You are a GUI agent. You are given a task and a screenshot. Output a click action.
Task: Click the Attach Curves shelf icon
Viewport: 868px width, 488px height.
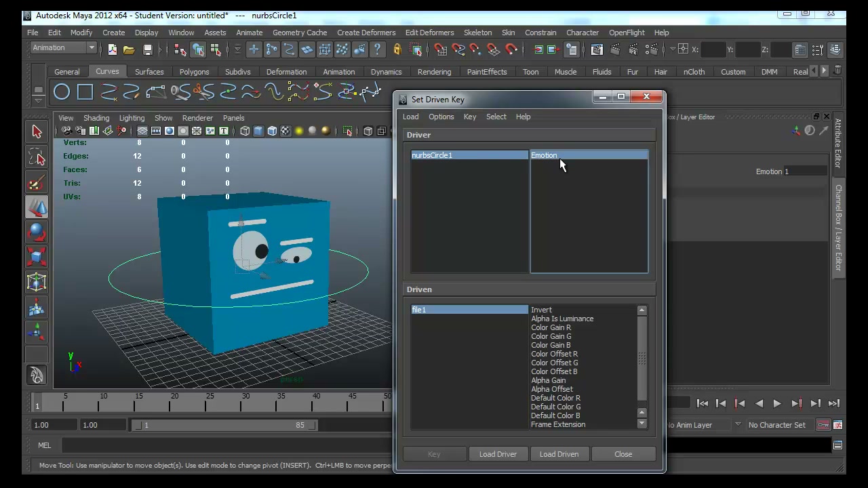[180, 91]
